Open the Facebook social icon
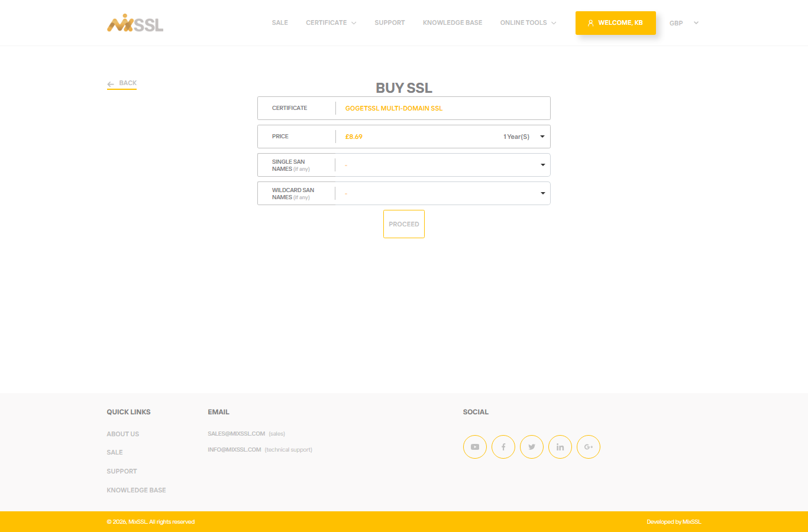 [503, 447]
